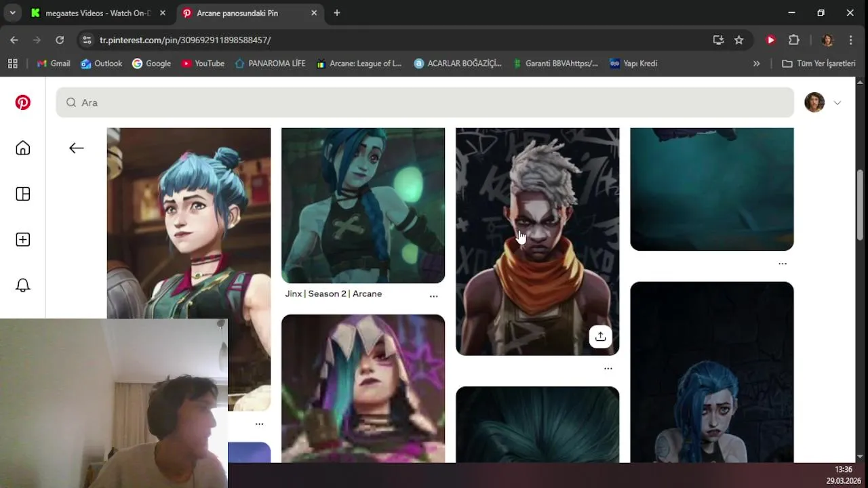Open YouTube bookmark

203,63
